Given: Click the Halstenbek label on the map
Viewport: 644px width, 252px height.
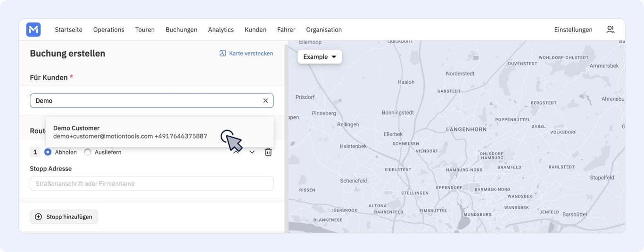Looking at the screenshot, I should coord(353,146).
